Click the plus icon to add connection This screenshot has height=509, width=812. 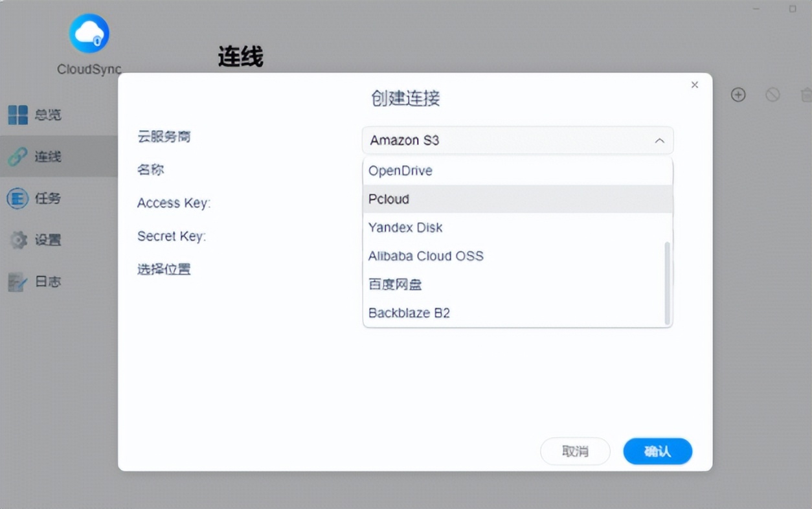point(738,95)
